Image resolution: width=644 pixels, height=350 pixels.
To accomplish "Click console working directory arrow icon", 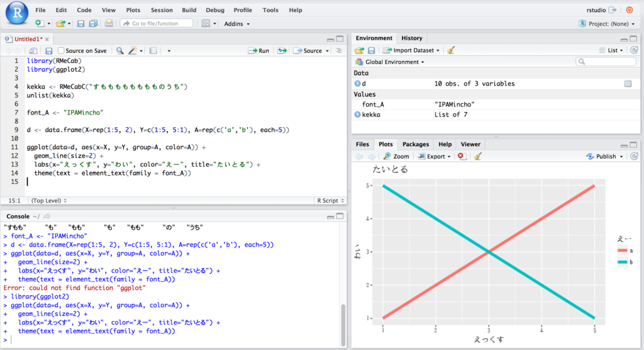I will point(47,217).
